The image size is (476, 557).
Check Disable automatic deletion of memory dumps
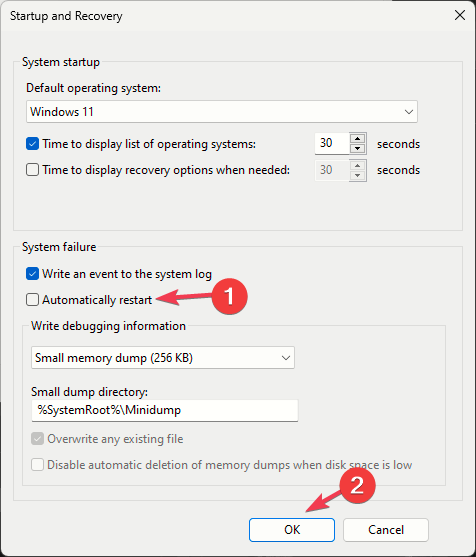[37, 465]
